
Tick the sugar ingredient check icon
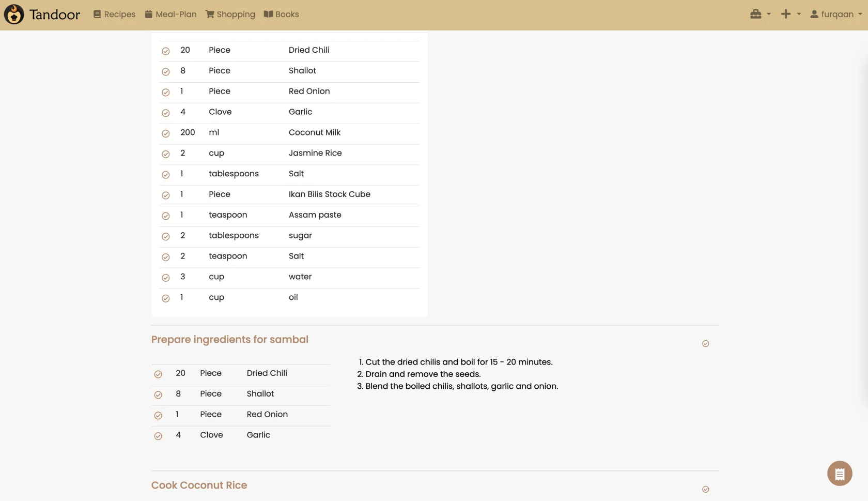pos(166,237)
